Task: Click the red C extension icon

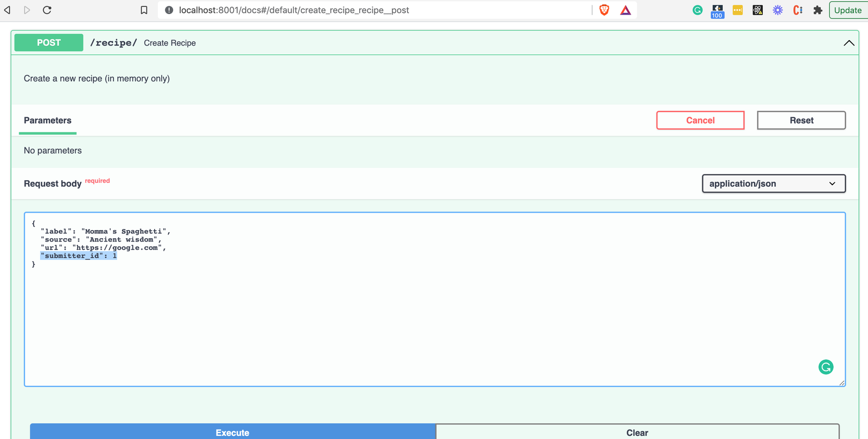Action: 797,10
